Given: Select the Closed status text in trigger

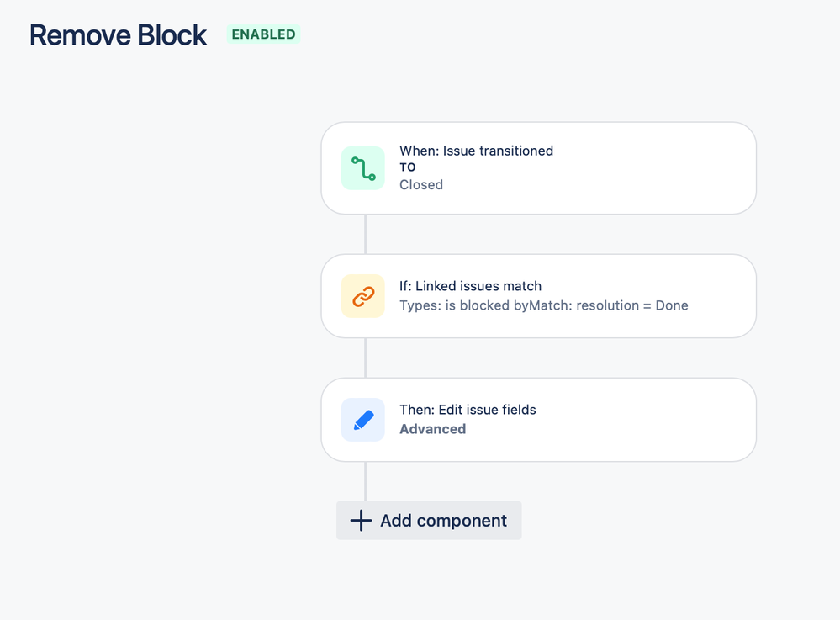Looking at the screenshot, I should (421, 185).
